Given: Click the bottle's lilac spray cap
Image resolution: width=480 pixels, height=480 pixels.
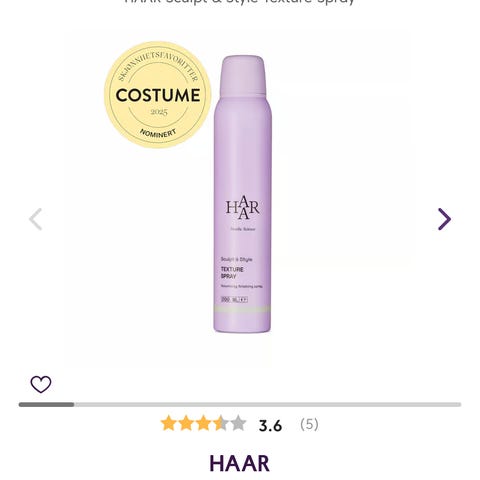Looking at the screenshot, I should coord(243,76).
